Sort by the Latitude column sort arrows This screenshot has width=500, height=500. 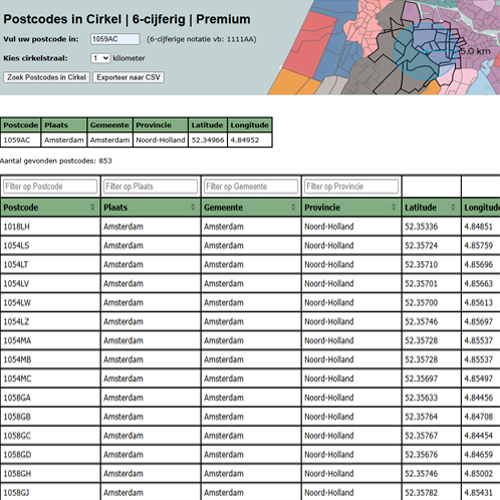click(x=453, y=207)
